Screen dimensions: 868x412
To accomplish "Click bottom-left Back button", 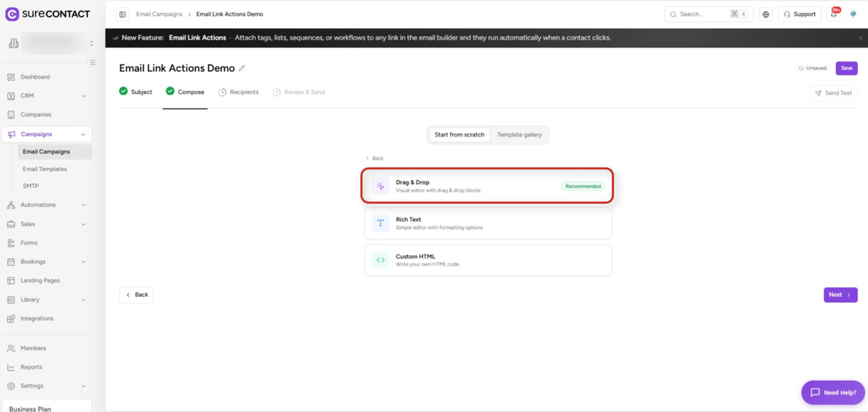I will coord(136,295).
